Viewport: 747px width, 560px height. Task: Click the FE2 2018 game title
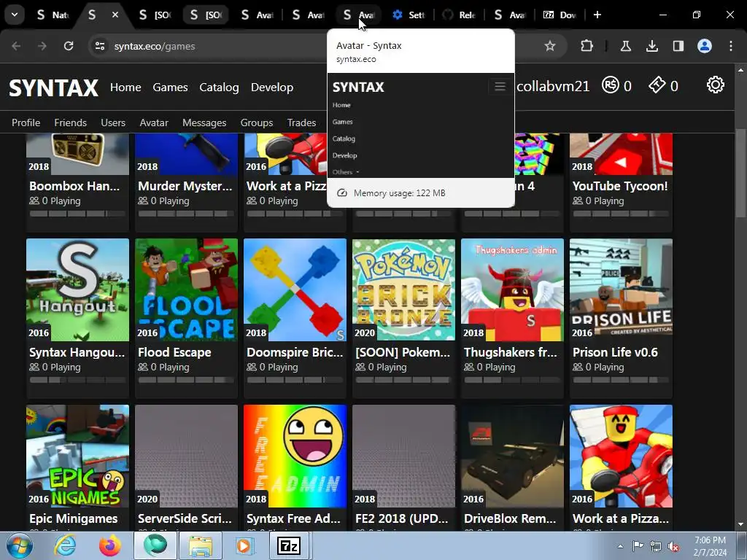pyautogui.click(x=402, y=518)
